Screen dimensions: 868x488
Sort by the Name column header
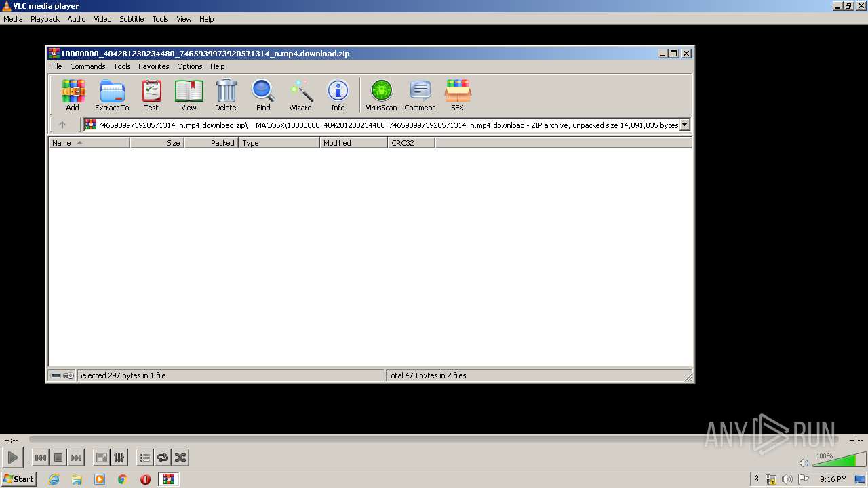89,143
